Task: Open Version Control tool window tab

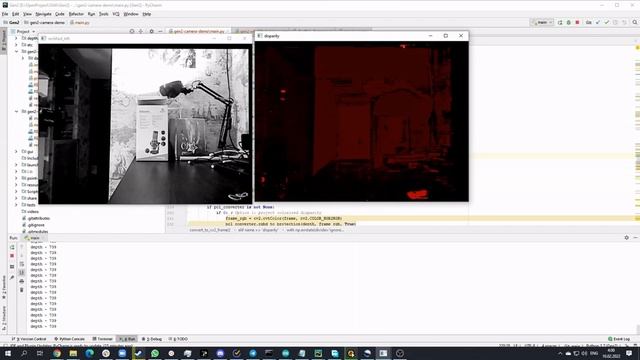Action: pos(29,339)
